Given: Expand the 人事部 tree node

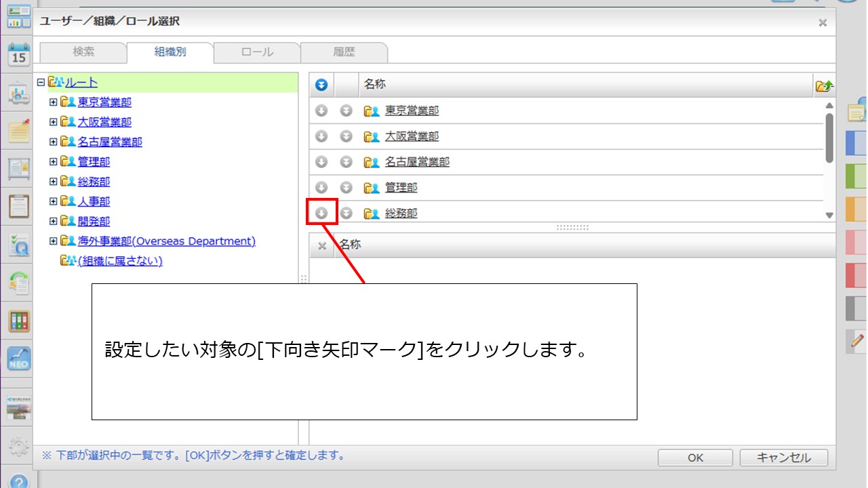Looking at the screenshot, I should coord(54,202).
